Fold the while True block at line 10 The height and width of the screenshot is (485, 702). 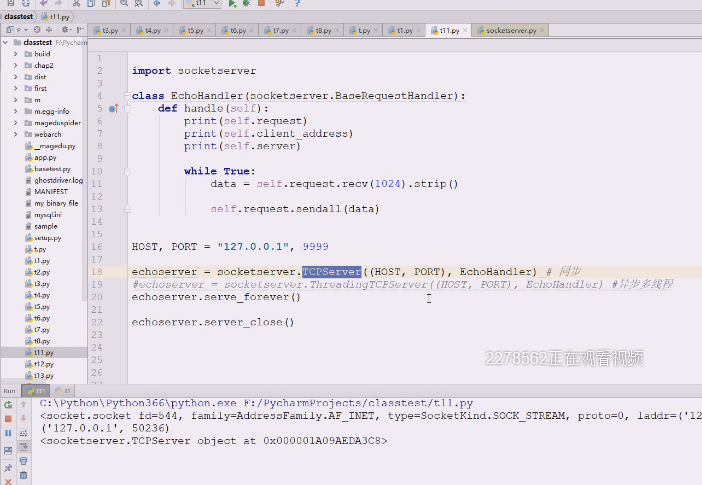(128, 172)
